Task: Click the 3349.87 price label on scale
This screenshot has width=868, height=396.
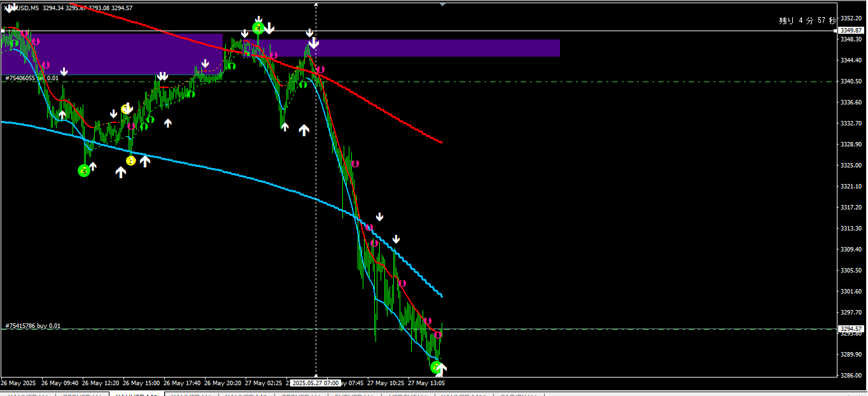Action: pos(851,31)
